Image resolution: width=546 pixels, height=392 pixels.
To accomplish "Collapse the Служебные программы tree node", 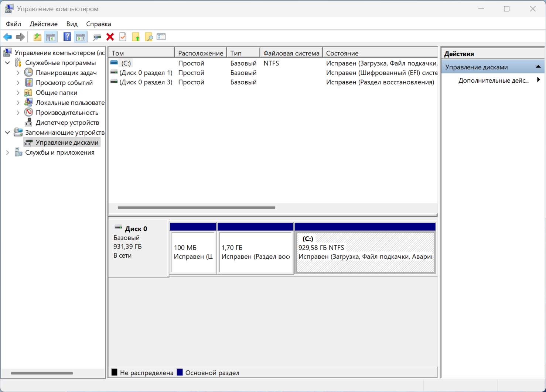I will tap(7, 63).
